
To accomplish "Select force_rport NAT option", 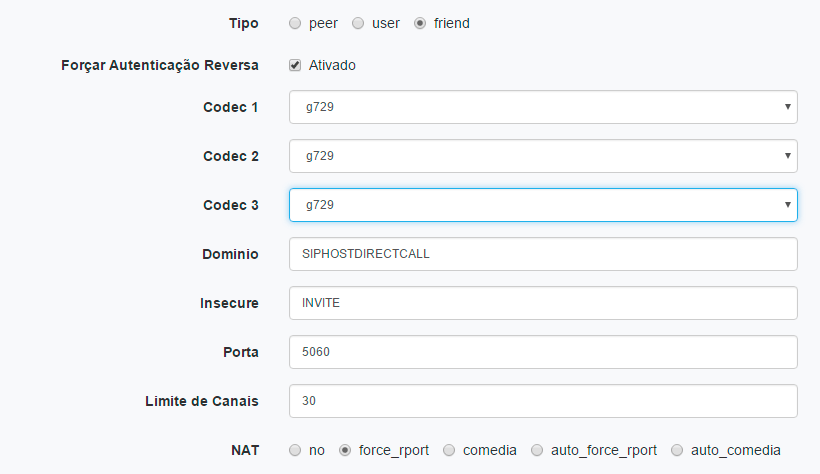I will (345, 450).
